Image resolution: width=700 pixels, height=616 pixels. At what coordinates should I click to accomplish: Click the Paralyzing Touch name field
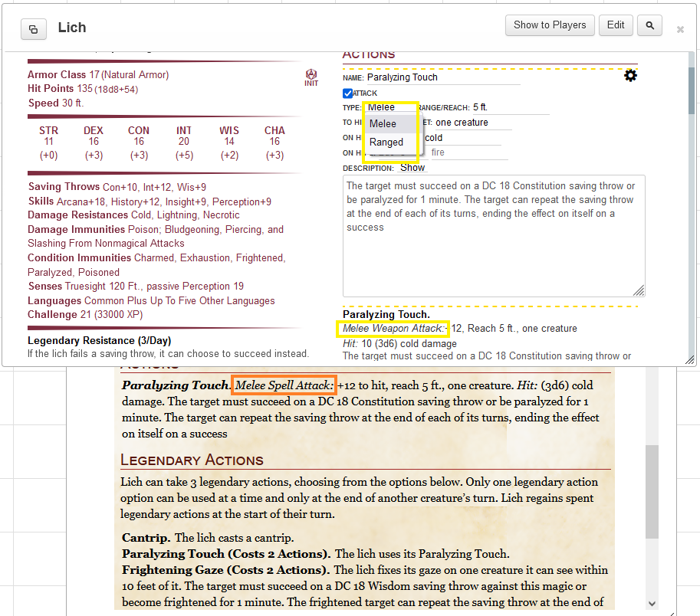[x=442, y=77]
